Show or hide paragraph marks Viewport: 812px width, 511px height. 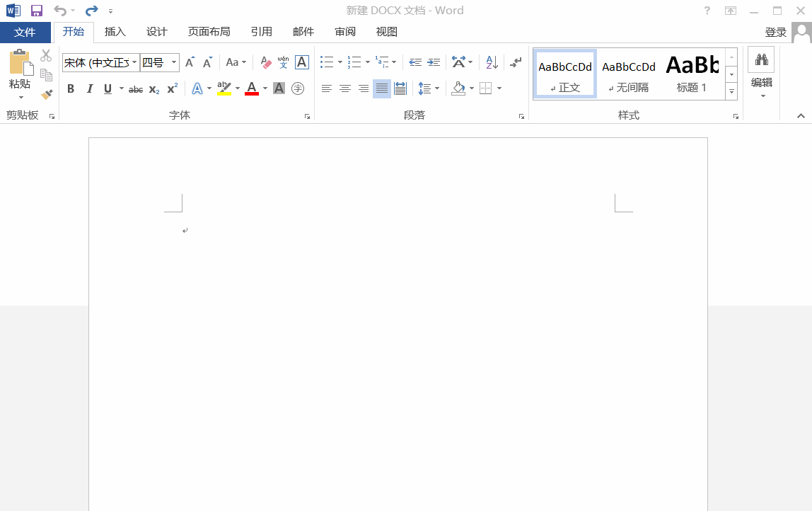(515, 62)
